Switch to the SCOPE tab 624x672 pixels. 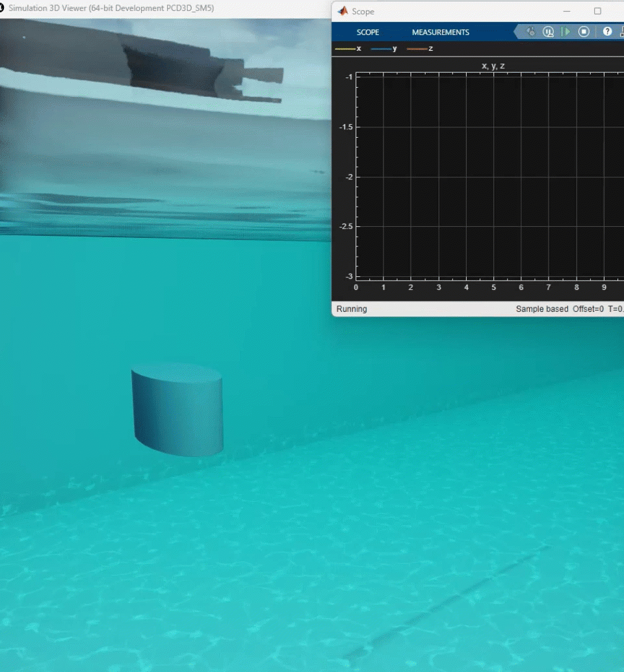tap(367, 32)
